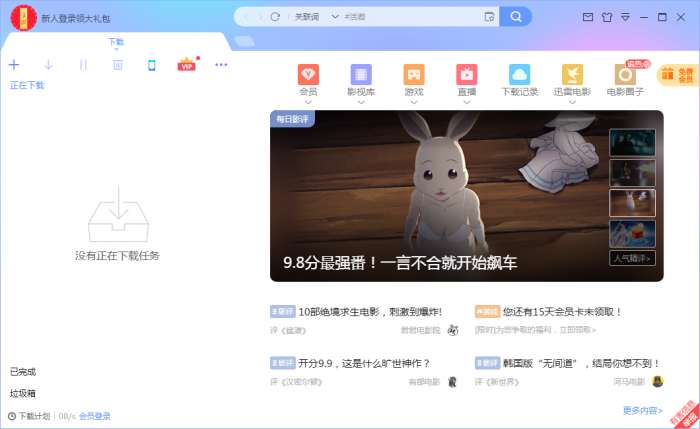Viewport: 700px width, 429px height.
Task: Focus the search input field
Action: 411,17
